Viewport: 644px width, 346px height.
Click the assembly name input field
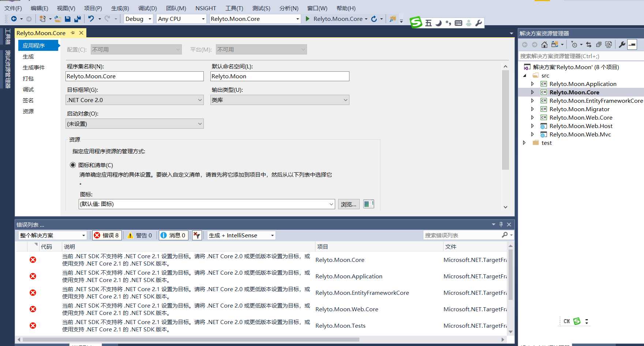pyautogui.click(x=135, y=76)
